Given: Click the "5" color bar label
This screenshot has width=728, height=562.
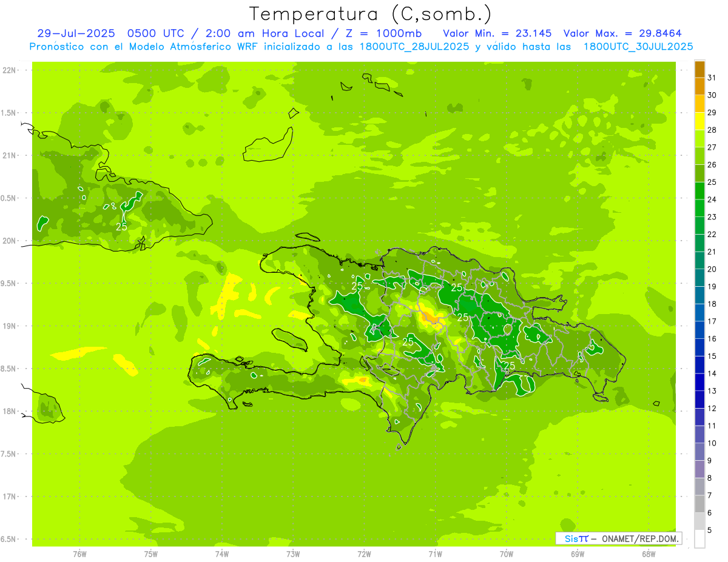Looking at the screenshot, I should click(x=709, y=530).
